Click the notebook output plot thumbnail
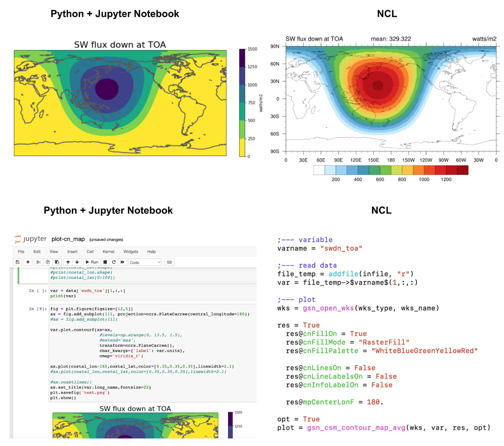This screenshot has height=446, width=504. click(x=135, y=425)
